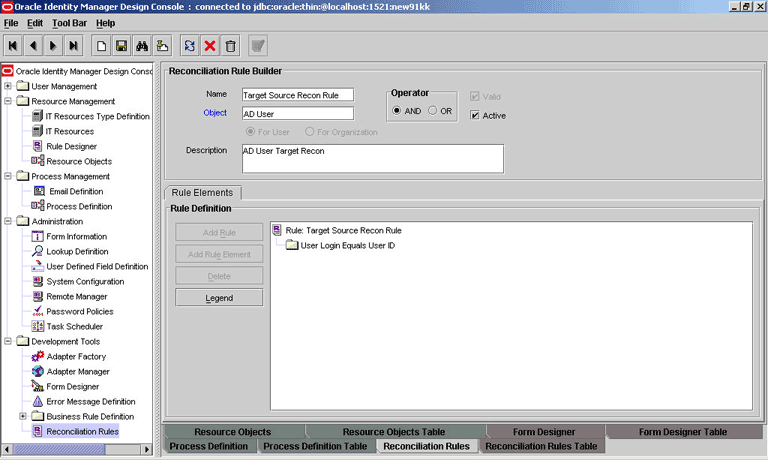The width and height of the screenshot is (768, 460).
Task: Collapse the Development Tools folder
Action: tap(8, 341)
